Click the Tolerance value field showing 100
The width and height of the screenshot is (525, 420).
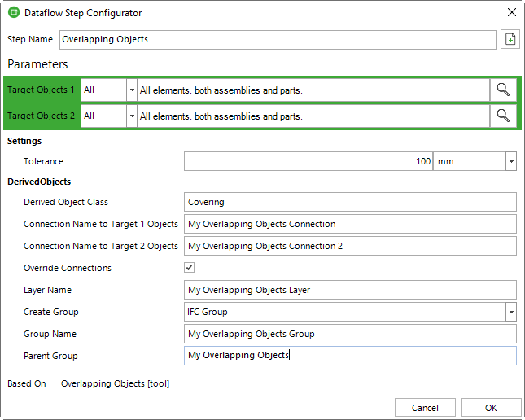[308, 161]
